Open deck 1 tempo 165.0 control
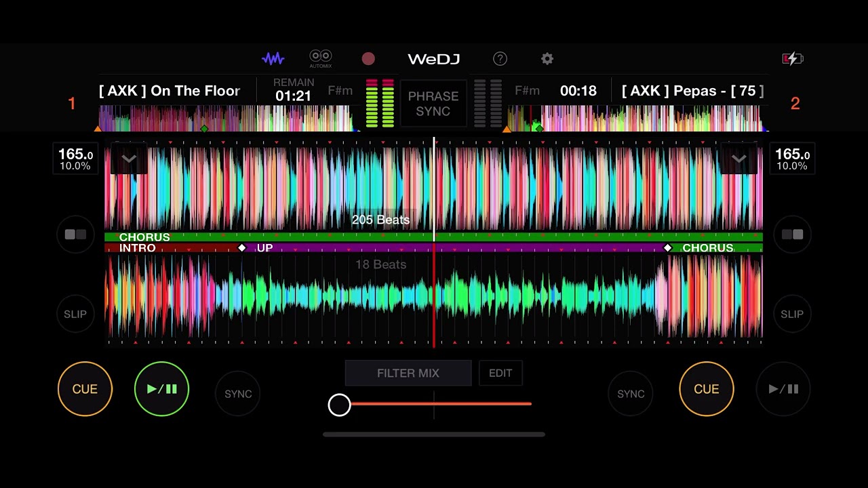 tap(75, 159)
